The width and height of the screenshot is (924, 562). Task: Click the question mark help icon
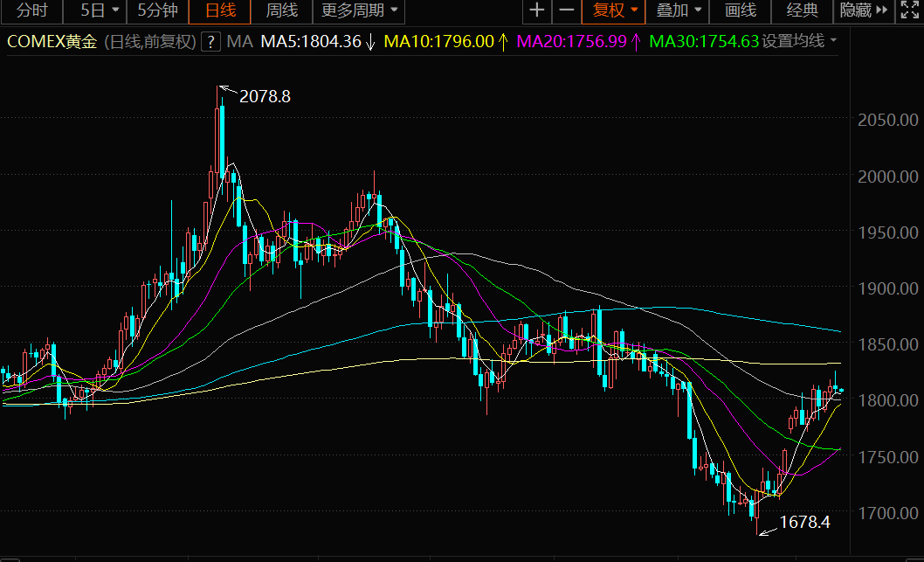210,42
